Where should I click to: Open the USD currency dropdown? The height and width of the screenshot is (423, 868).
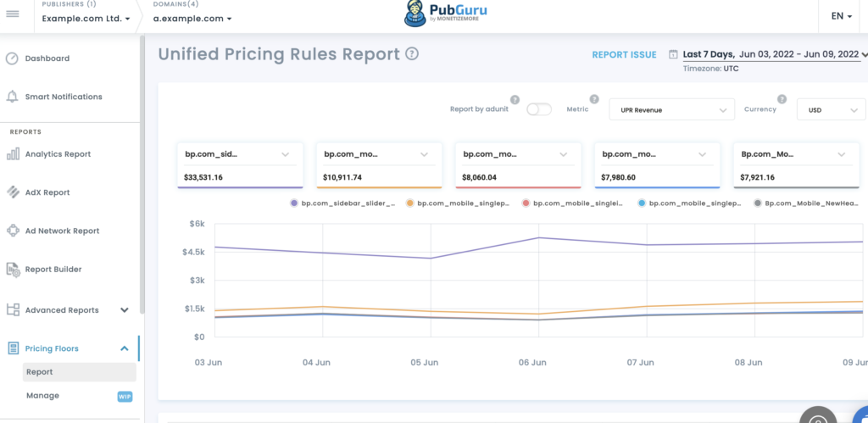point(831,109)
